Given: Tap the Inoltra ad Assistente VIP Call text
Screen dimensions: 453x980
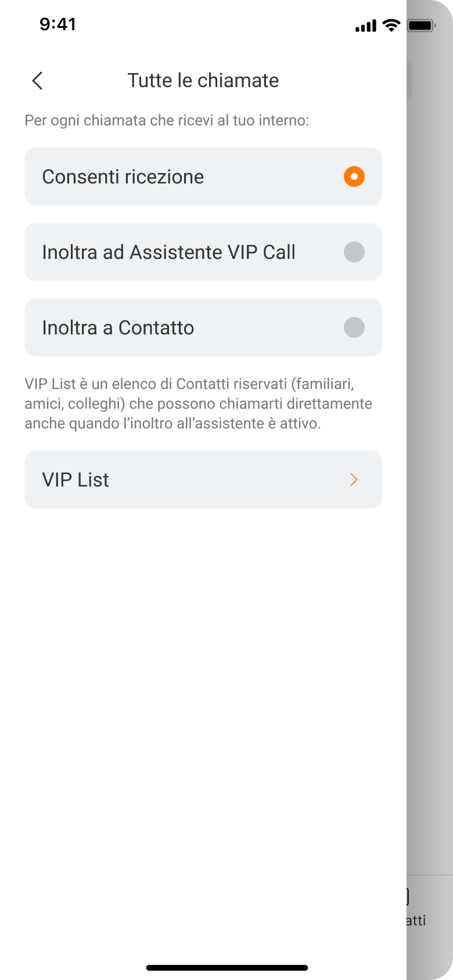Looking at the screenshot, I should [169, 253].
